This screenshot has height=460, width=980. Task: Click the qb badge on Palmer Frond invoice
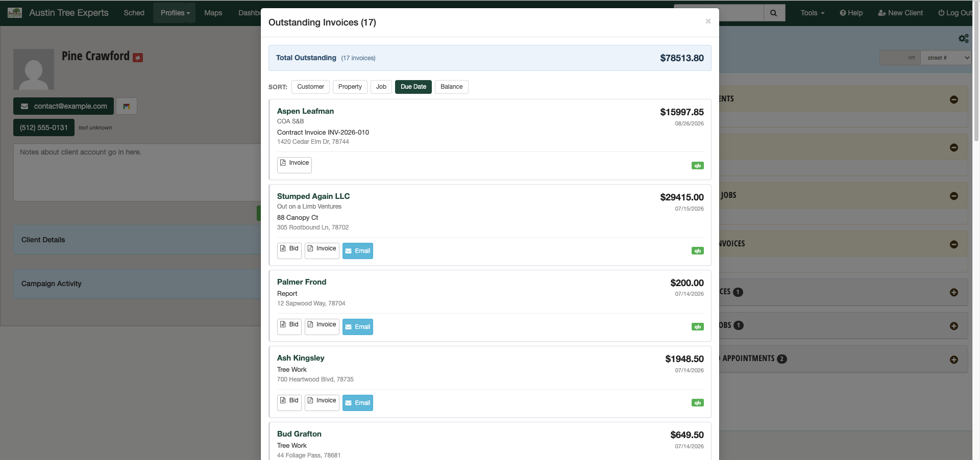point(697,327)
